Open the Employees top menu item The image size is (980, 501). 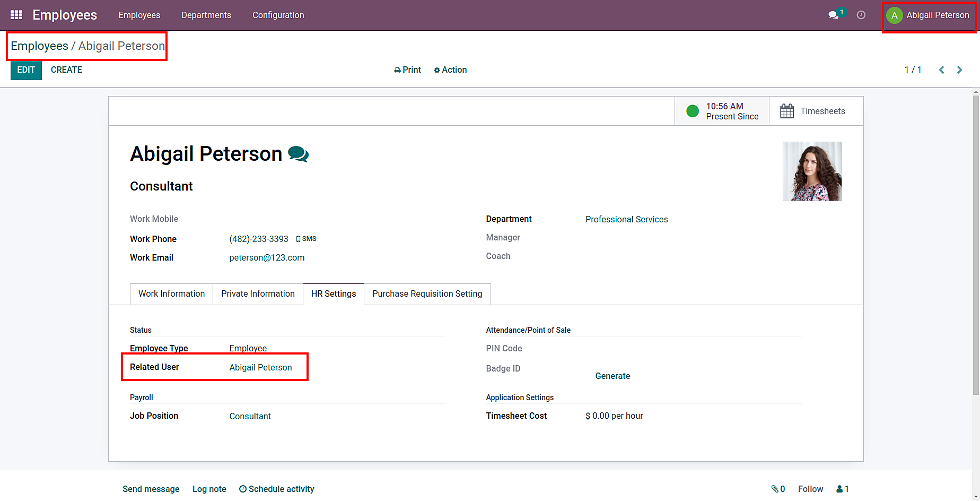pyautogui.click(x=139, y=15)
